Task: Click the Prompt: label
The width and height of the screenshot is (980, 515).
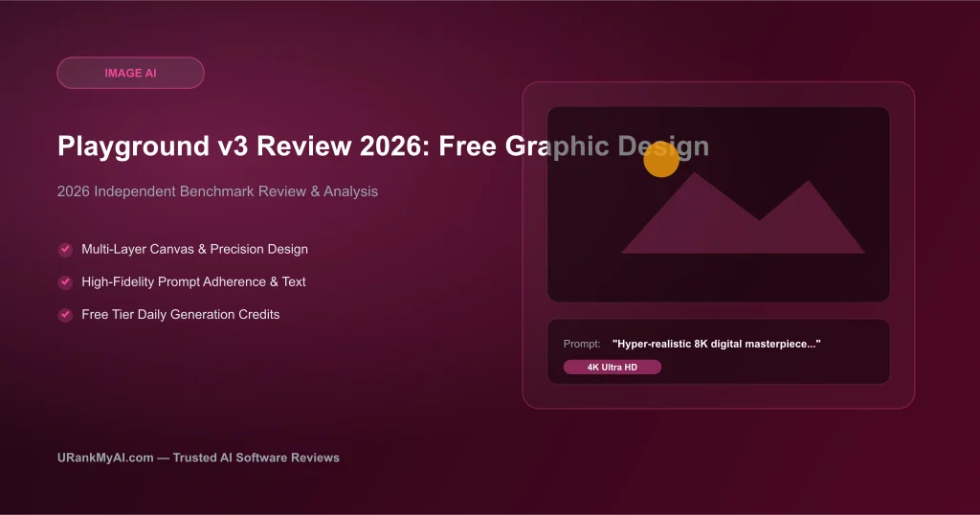Action: pyautogui.click(x=581, y=344)
